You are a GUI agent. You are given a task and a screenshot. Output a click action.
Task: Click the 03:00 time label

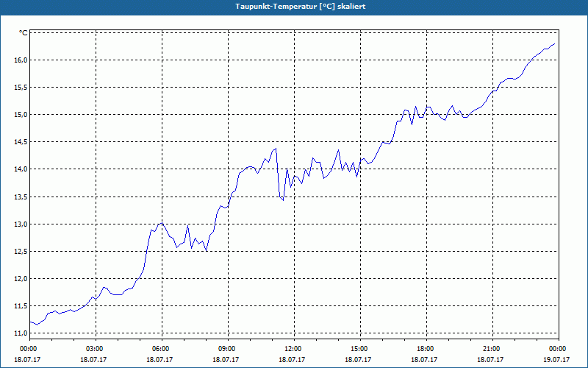click(x=96, y=349)
